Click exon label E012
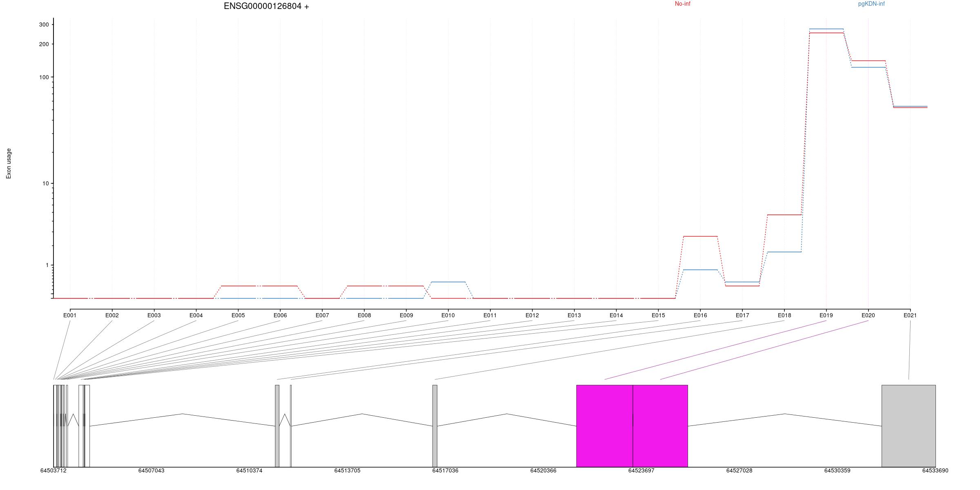This screenshot has height=490, width=980. [532, 315]
